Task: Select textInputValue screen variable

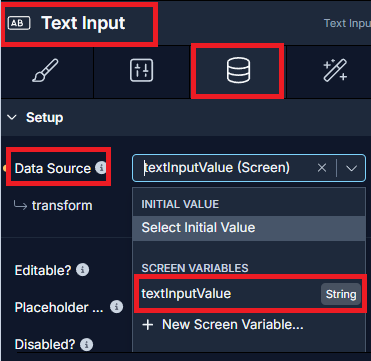Action: point(249,294)
